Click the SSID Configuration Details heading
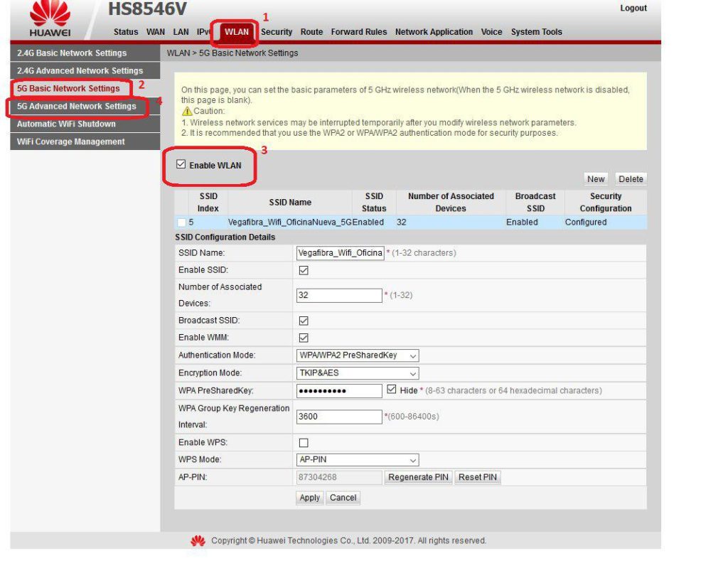728x568 pixels. (225, 237)
